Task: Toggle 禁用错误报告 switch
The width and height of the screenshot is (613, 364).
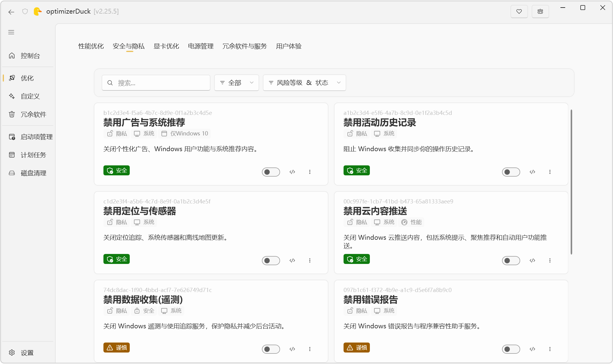Action: coord(511,349)
